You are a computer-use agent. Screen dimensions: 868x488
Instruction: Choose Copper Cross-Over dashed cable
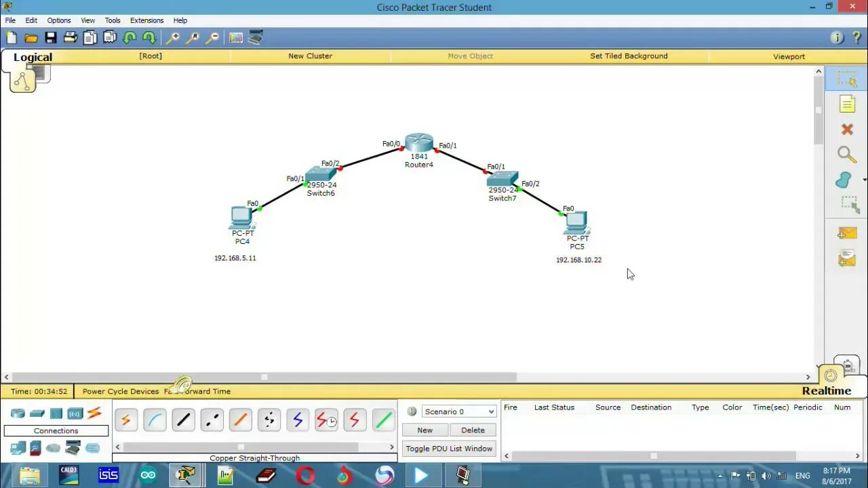(x=212, y=420)
